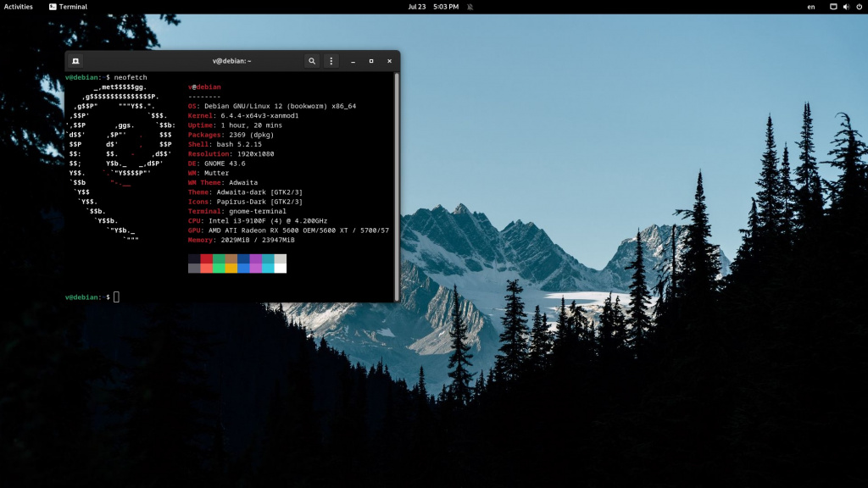Open the Activities overview
868x488 pixels.
18,6
